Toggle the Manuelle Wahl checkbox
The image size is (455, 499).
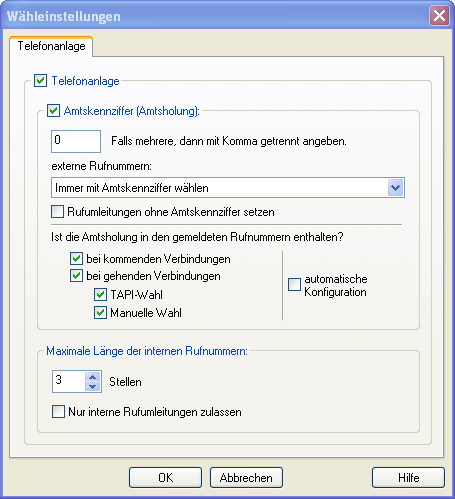100,313
